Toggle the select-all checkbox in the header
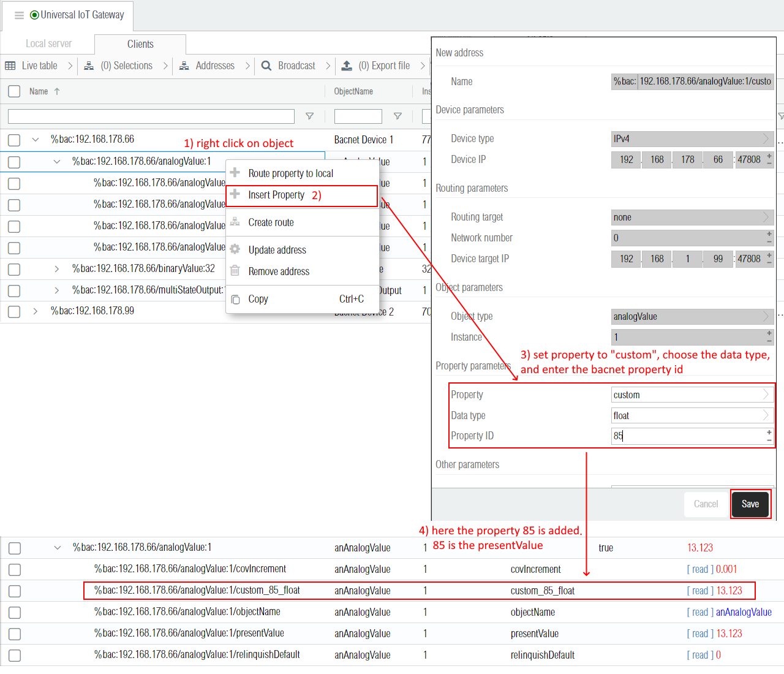This screenshot has width=784, height=674. click(x=14, y=91)
